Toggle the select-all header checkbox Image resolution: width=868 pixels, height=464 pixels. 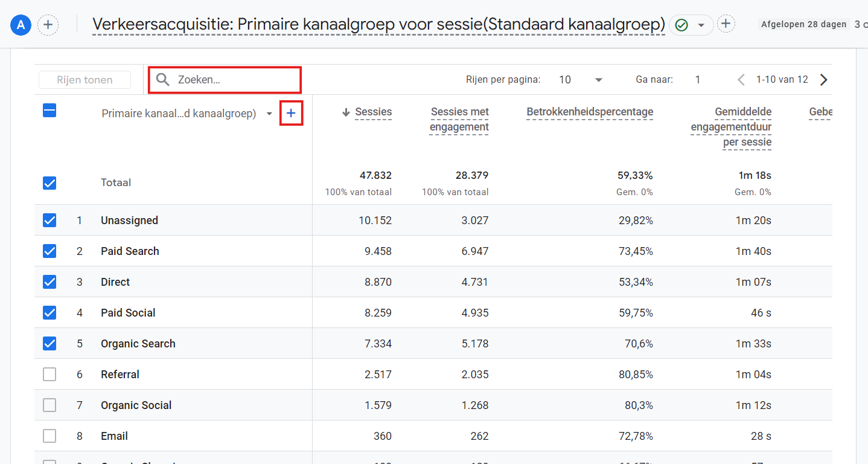click(49, 111)
